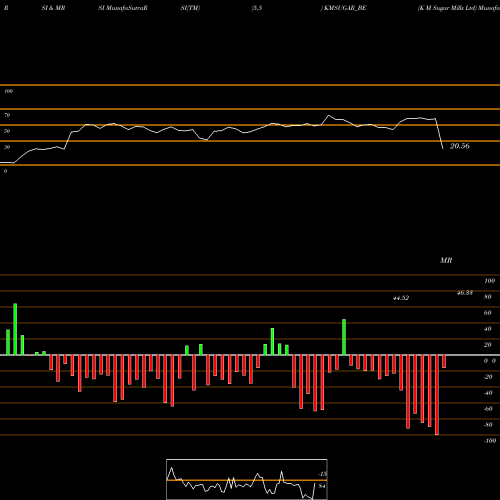Click the current RSI value 20.56
Viewport: 500px width, 500px height.
point(460,146)
